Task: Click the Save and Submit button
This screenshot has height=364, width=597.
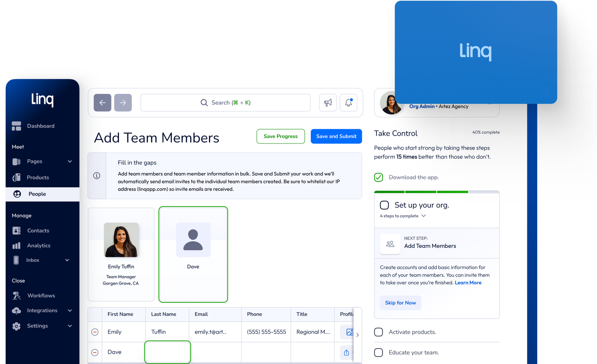Action: (336, 136)
